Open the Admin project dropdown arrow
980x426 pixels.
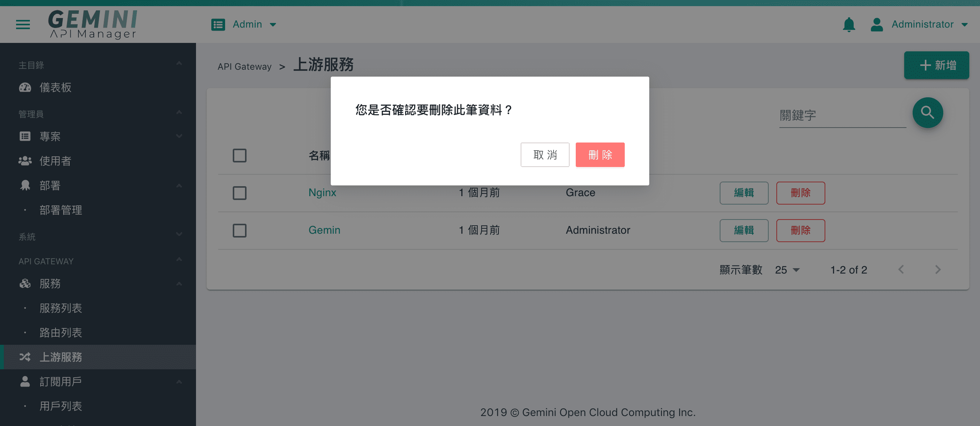(x=273, y=25)
